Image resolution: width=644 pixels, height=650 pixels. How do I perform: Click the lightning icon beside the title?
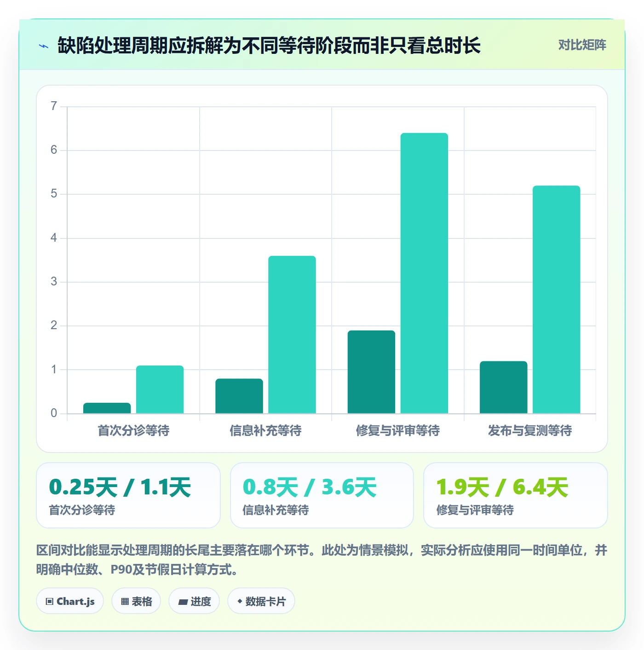(x=44, y=46)
